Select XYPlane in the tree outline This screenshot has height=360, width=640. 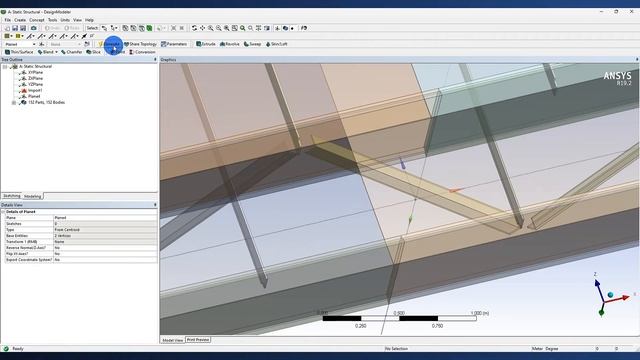point(36,72)
